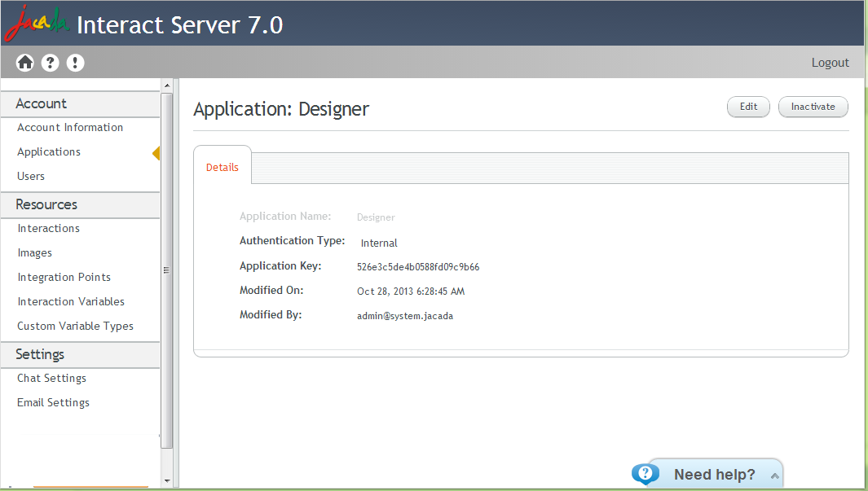Image resolution: width=868 pixels, height=491 pixels.
Task: Open Interactions under Resources
Action: (x=49, y=228)
